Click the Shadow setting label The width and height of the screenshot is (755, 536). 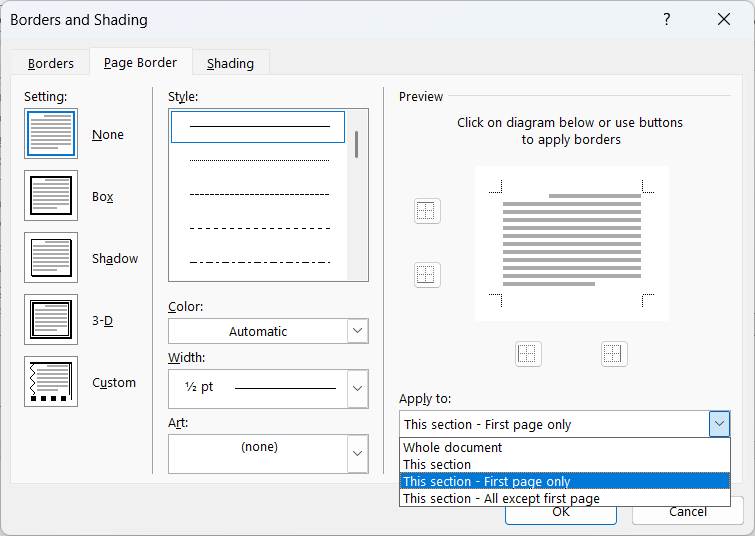[115, 259]
